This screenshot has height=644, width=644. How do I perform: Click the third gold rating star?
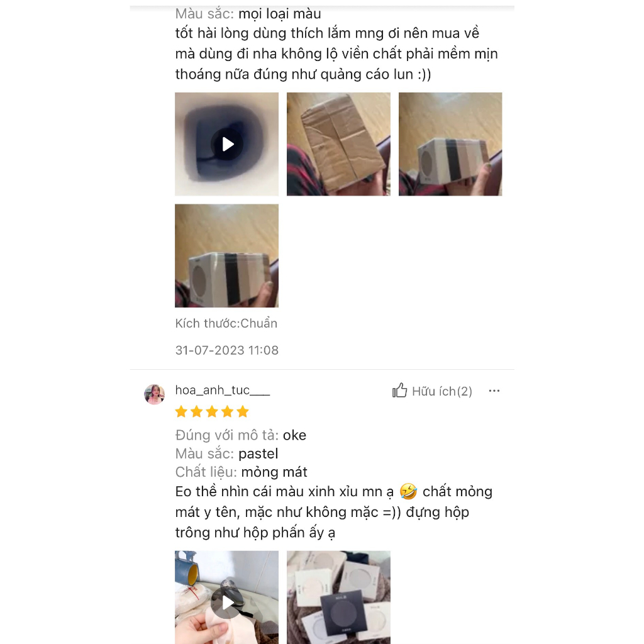(212, 411)
